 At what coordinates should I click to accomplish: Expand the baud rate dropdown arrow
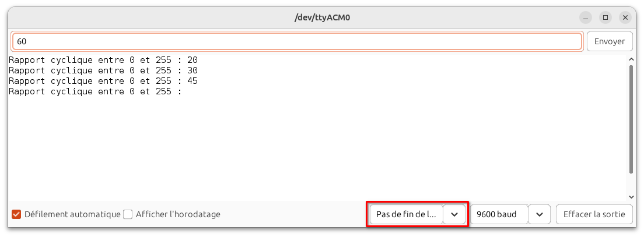point(540,214)
